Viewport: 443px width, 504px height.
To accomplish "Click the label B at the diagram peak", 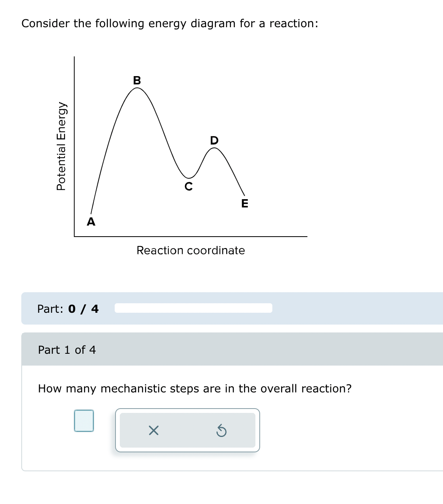I will [137, 80].
